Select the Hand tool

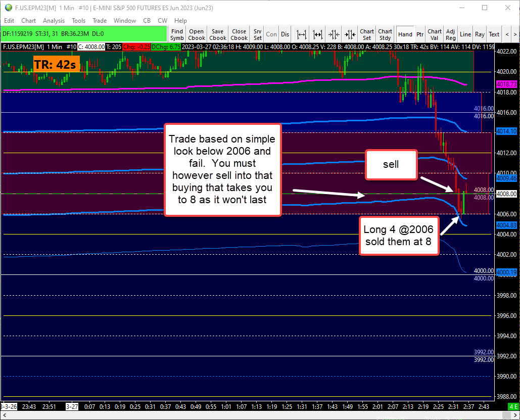[x=405, y=34]
